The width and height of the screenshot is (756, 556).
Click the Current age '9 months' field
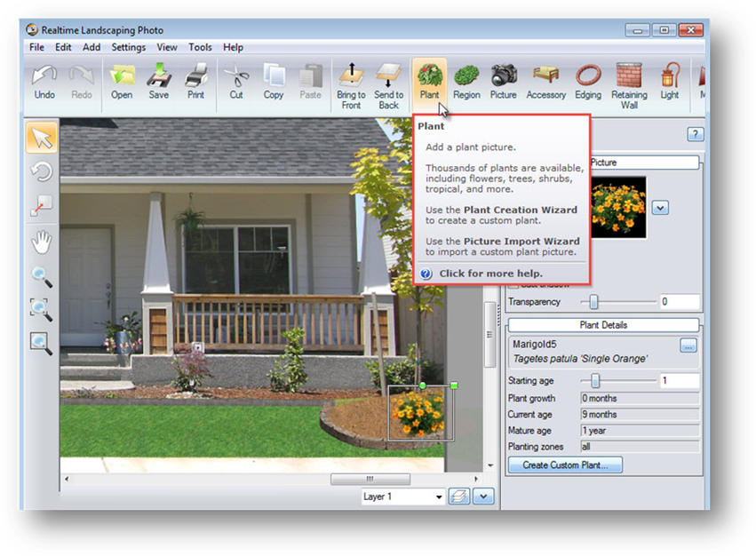click(640, 414)
